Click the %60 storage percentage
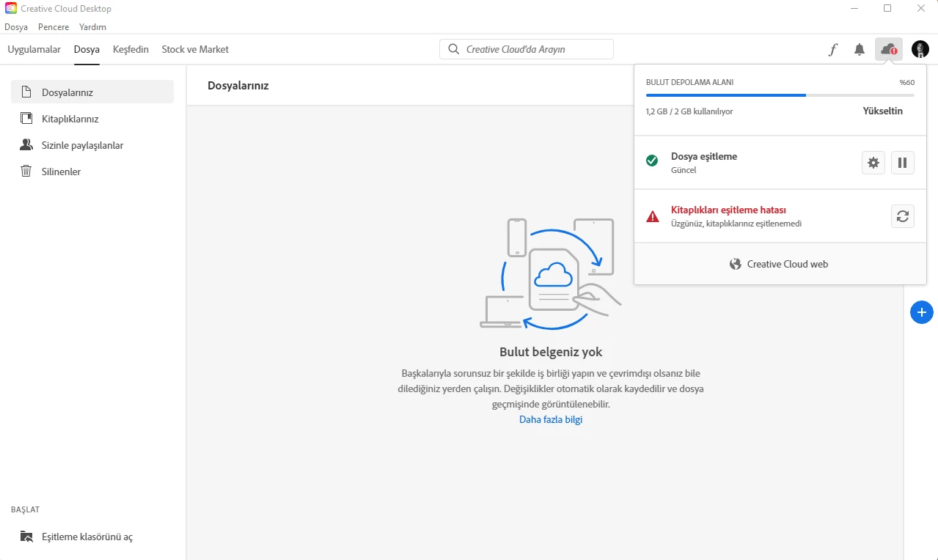The height and width of the screenshot is (560, 938). click(907, 82)
